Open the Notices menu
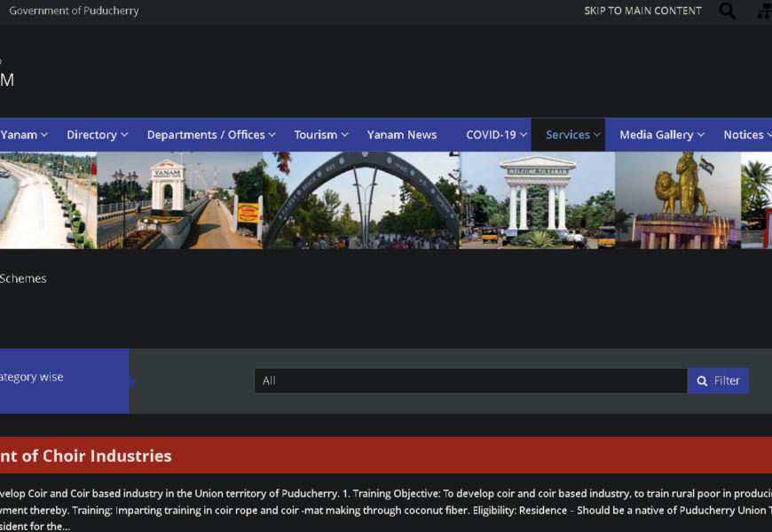This screenshot has width=772, height=532. [745, 135]
